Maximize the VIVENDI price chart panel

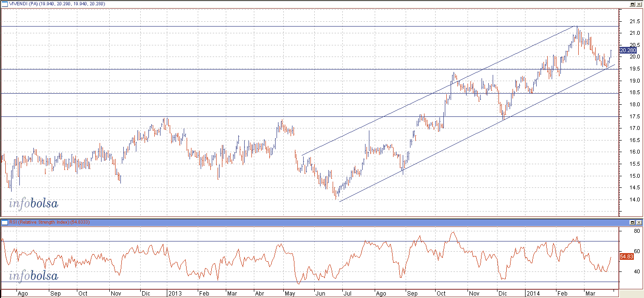(x=632, y=3)
